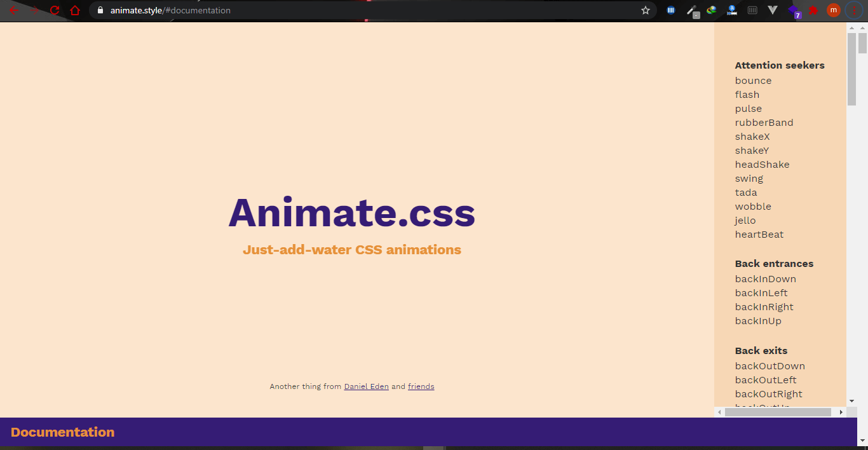This screenshot has height=450, width=868.
Task: Choose the tada animation
Action: coord(746,193)
